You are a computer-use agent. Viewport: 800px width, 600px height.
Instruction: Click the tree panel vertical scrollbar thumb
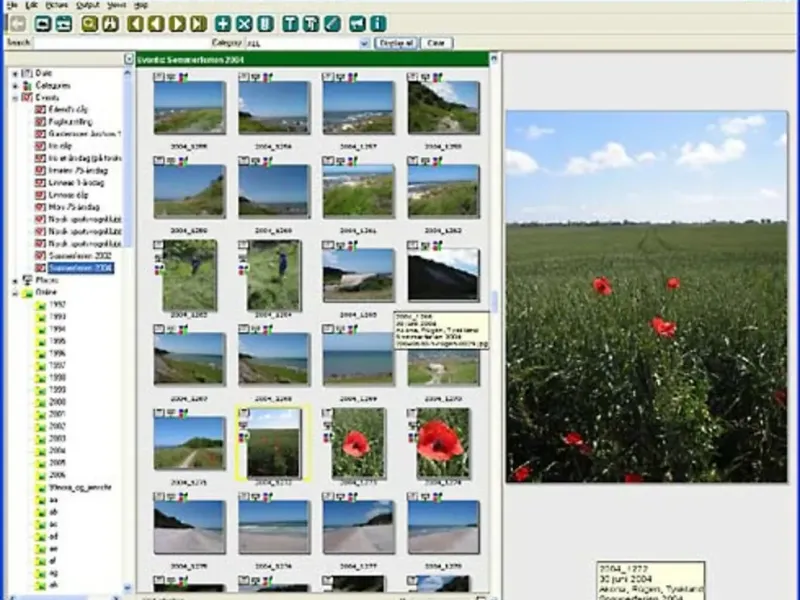point(128,162)
